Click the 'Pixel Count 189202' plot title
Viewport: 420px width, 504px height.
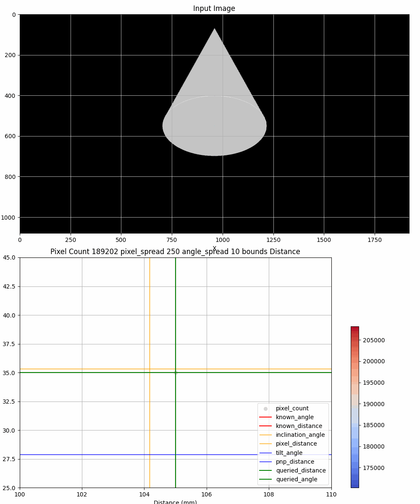point(175,252)
